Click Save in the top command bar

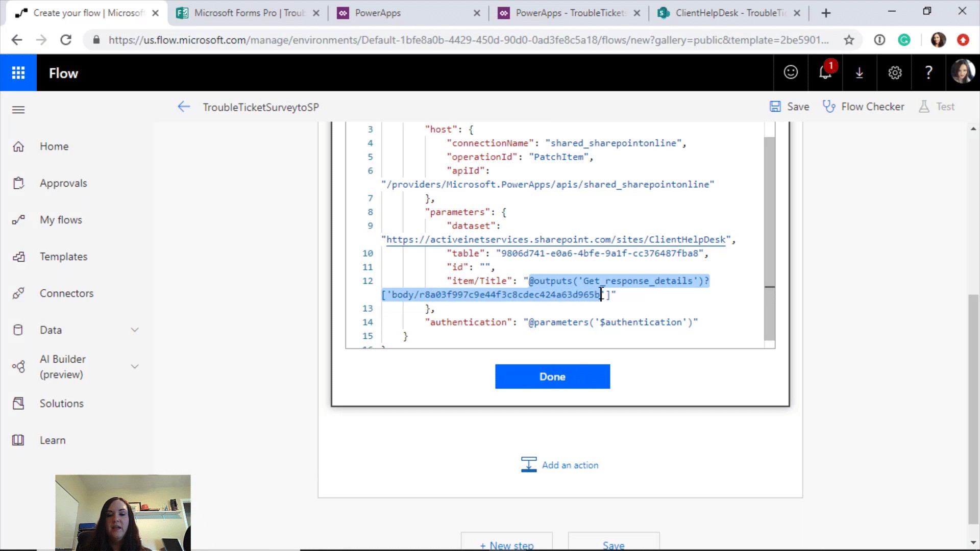(x=789, y=107)
